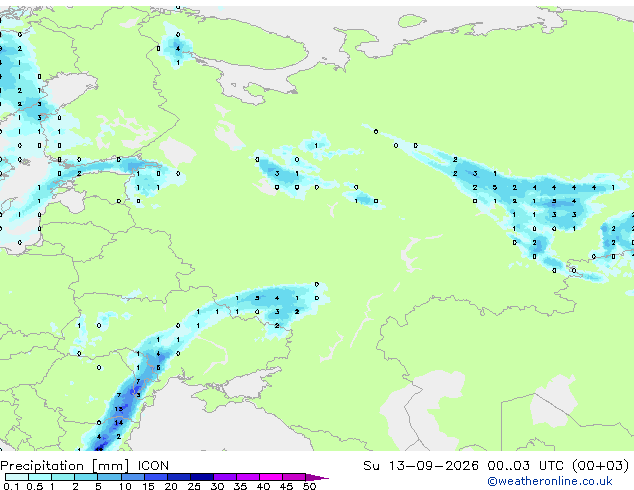Click the '20' legend scale number
The width and height of the screenshot is (634, 490).
click(x=171, y=486)
